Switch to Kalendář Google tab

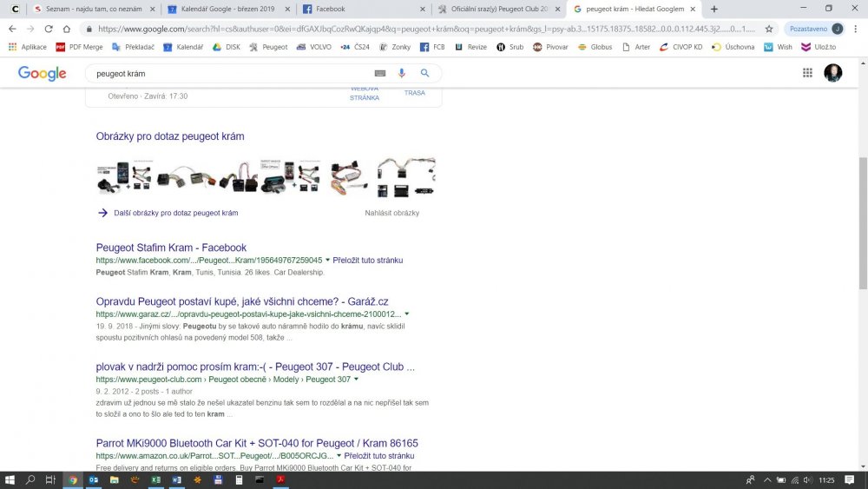click(228, 9)
